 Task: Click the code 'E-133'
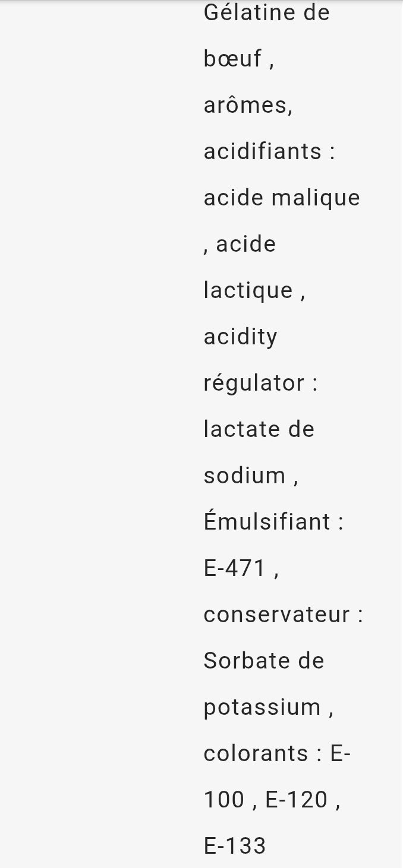(235, 846)
